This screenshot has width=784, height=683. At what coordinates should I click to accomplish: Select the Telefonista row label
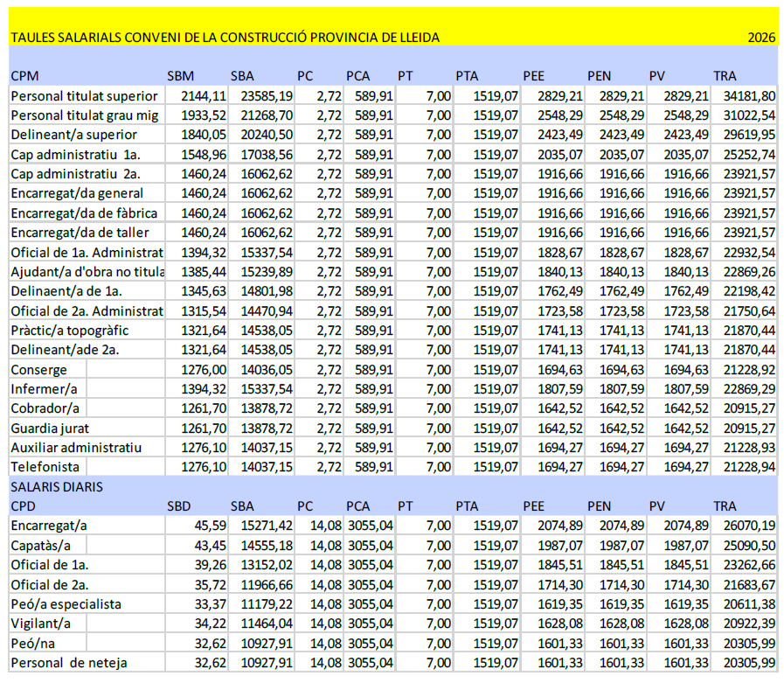point(45,467)
